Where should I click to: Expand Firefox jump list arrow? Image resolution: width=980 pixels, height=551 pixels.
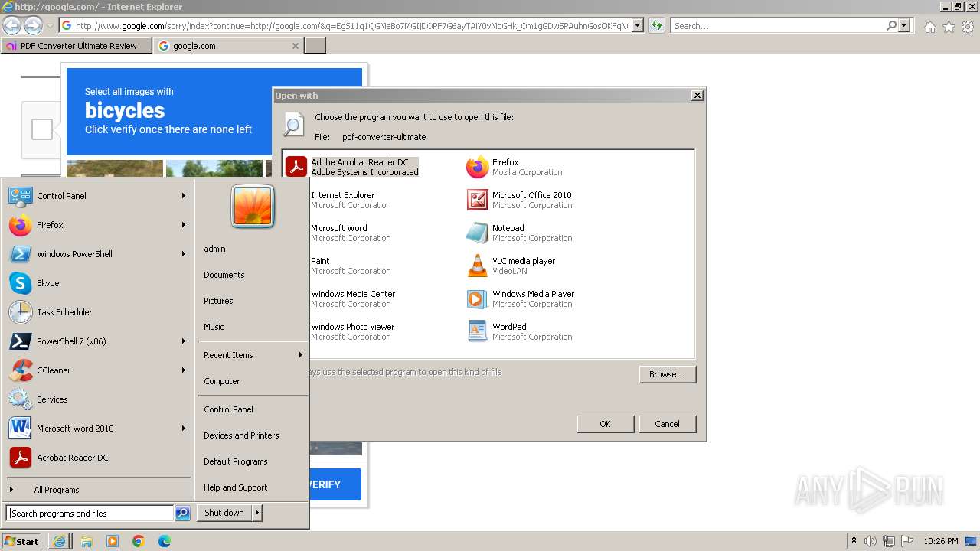click(184, 225)
